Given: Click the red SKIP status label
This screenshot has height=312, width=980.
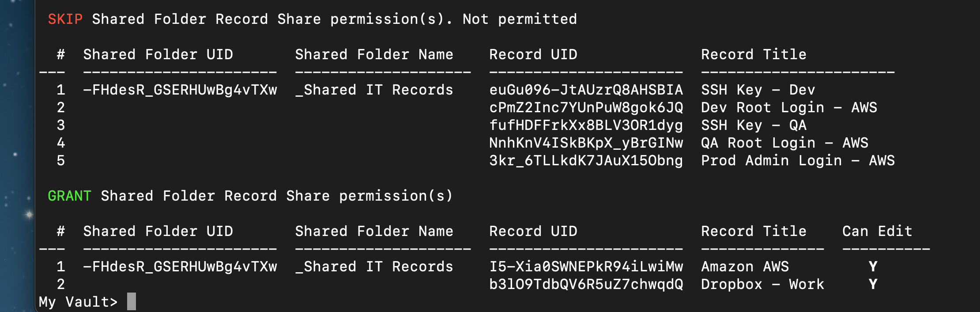Looking at the screenshot, I should pos(65,19).
